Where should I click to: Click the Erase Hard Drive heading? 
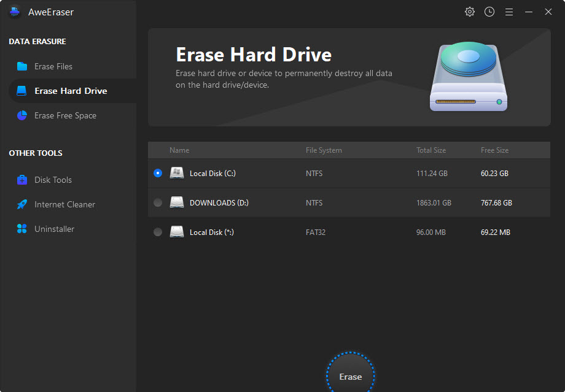254,55
